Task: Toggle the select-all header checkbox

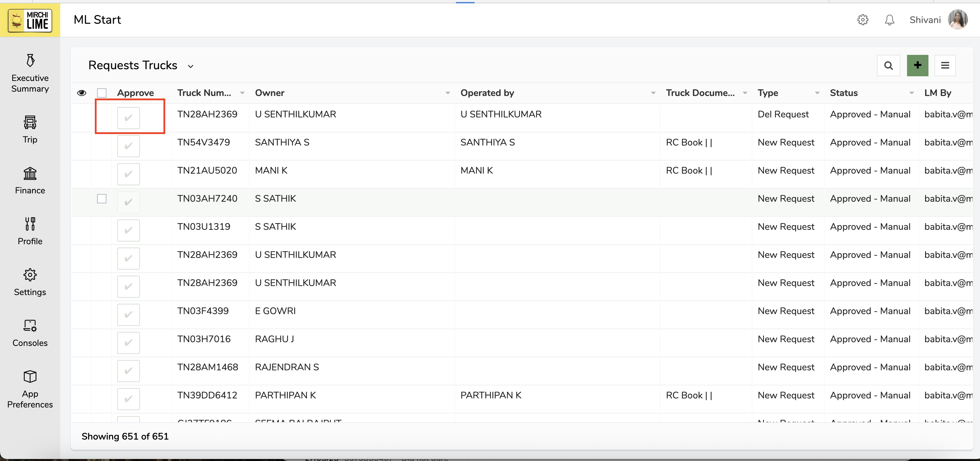Action: pos(101,93)
